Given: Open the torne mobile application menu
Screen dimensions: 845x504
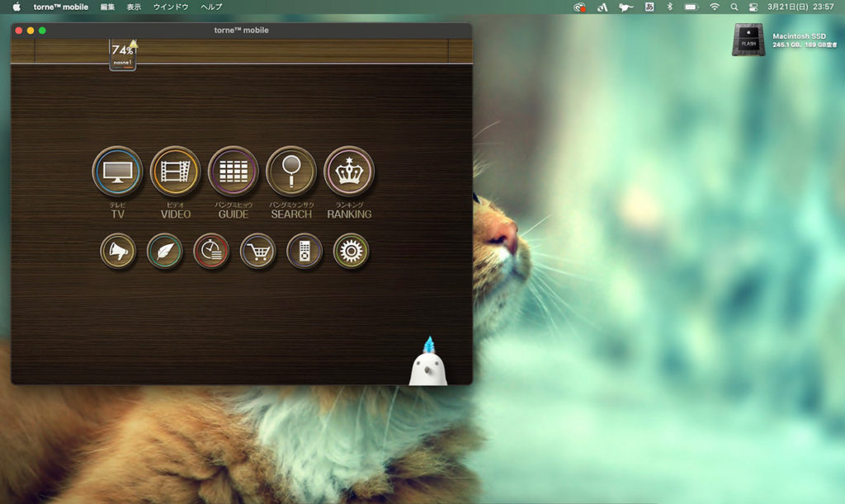Looking at the screenshot, I should coord(60,7).
